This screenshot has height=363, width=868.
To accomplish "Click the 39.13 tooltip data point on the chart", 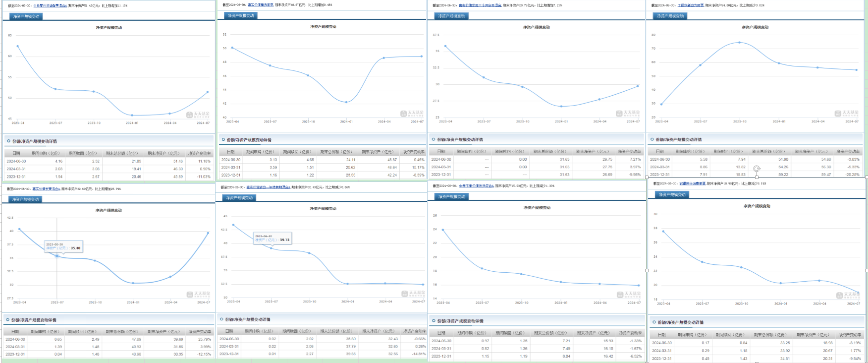I will pos(271,248).
